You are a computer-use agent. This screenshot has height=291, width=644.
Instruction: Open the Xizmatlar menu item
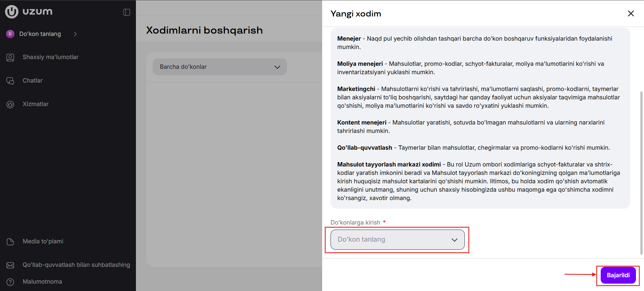[36, 104]
